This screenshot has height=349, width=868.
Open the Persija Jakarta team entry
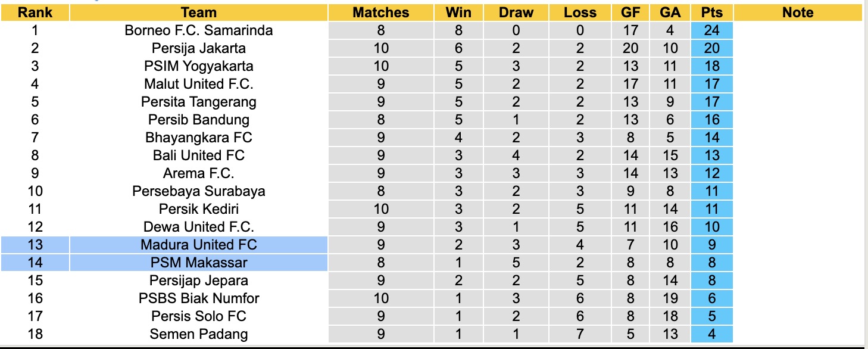pyautogui.click(x=199, y=48)
